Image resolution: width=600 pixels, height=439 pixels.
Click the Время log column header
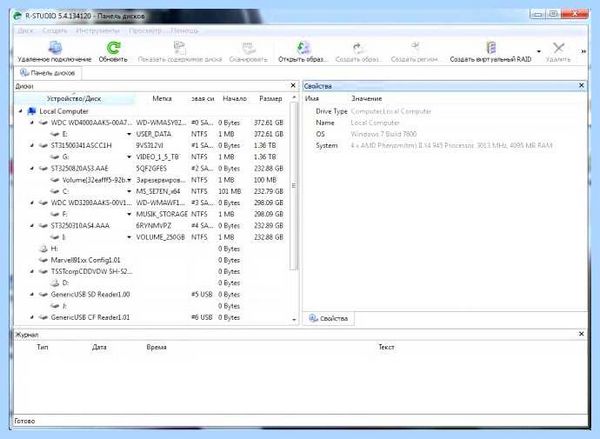[156, 348]
